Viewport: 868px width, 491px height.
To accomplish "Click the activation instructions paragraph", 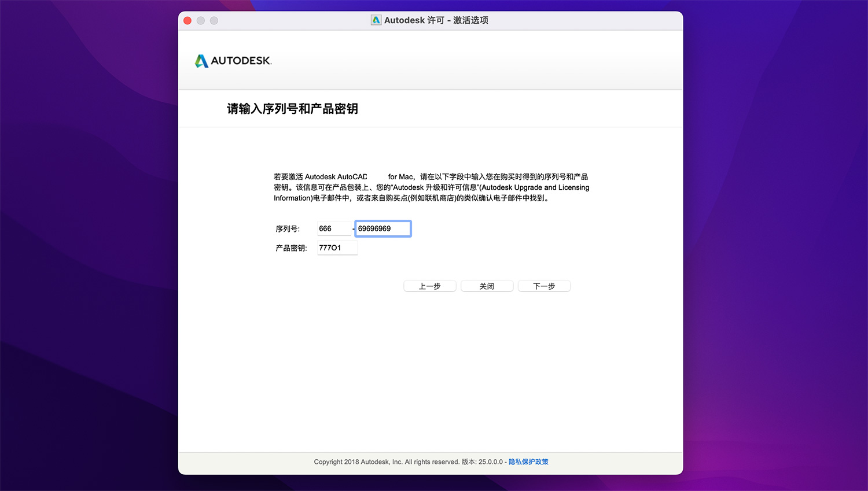I will (x=431, y=187).
